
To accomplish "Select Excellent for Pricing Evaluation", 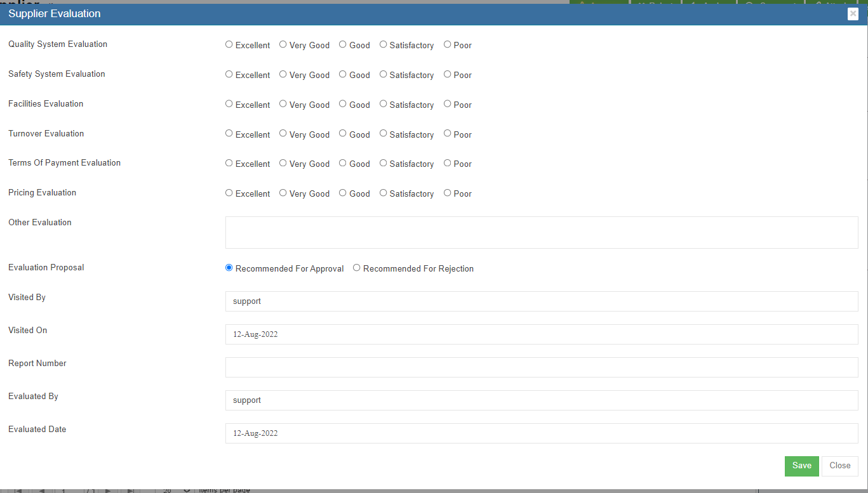I will [x=229, y=193].
